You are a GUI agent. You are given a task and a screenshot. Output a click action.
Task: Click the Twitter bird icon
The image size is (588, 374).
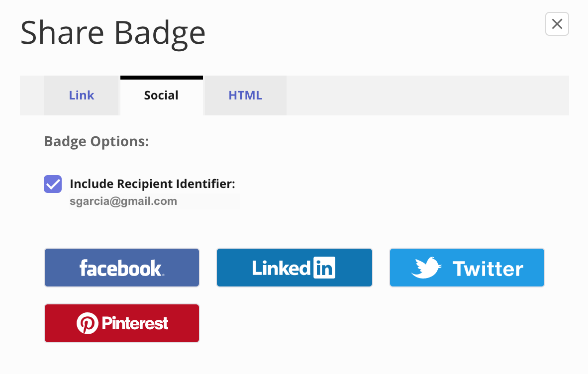click(426, 268)
